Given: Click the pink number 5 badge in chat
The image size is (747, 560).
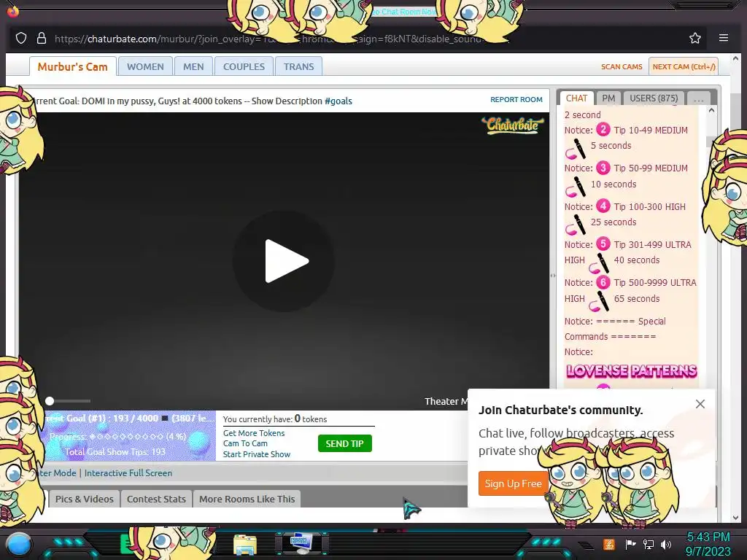Looking at the screenshot, I should (x=603, y=244).
